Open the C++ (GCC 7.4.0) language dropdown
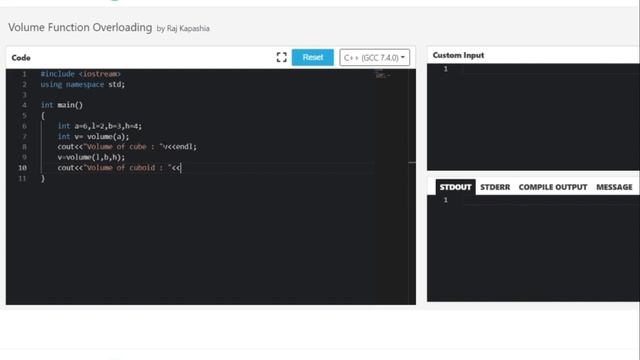The image size is (640, 360). coord(374,58)
